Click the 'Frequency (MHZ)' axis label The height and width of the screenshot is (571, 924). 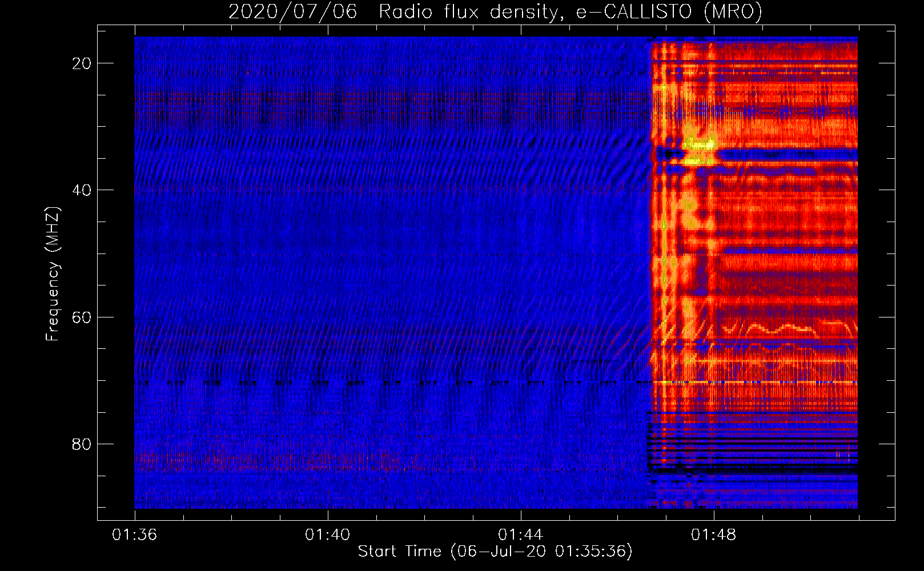pos(52,274)
